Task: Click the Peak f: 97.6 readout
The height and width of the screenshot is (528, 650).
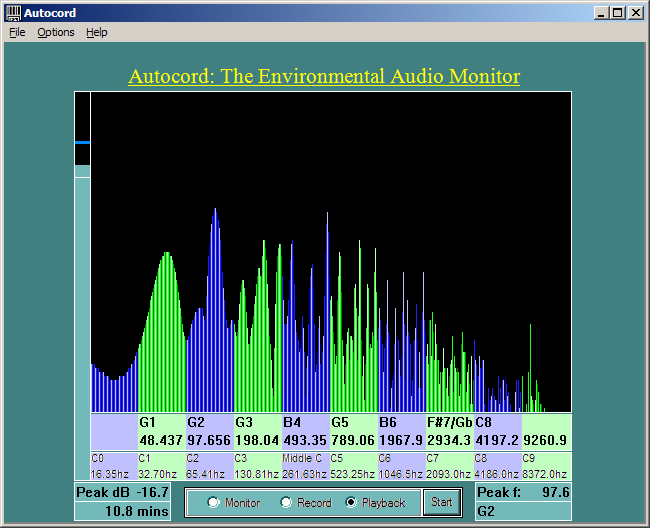Action: pyautogui.click(x=523, y=492)
